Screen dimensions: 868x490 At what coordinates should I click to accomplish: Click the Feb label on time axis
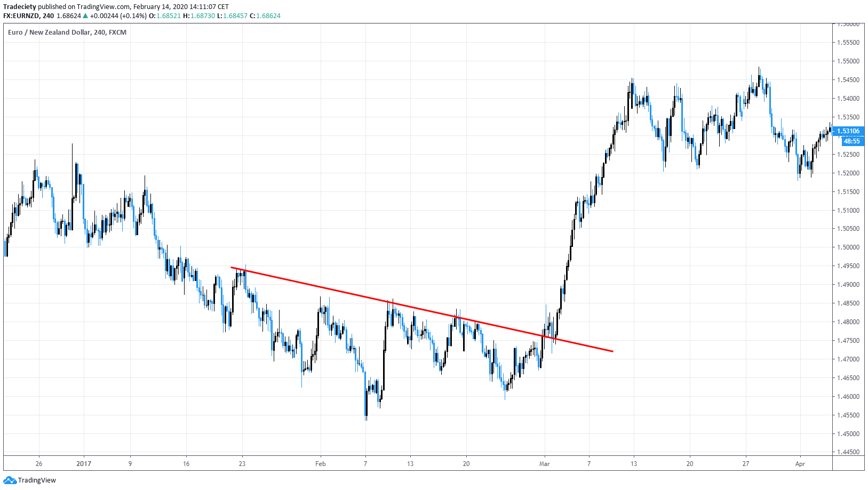point(320,464)
